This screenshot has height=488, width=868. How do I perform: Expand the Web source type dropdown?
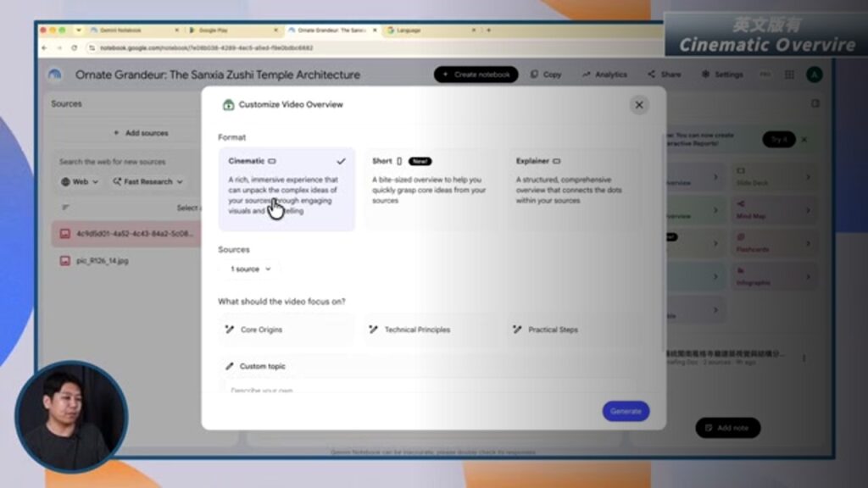[80, 181]
